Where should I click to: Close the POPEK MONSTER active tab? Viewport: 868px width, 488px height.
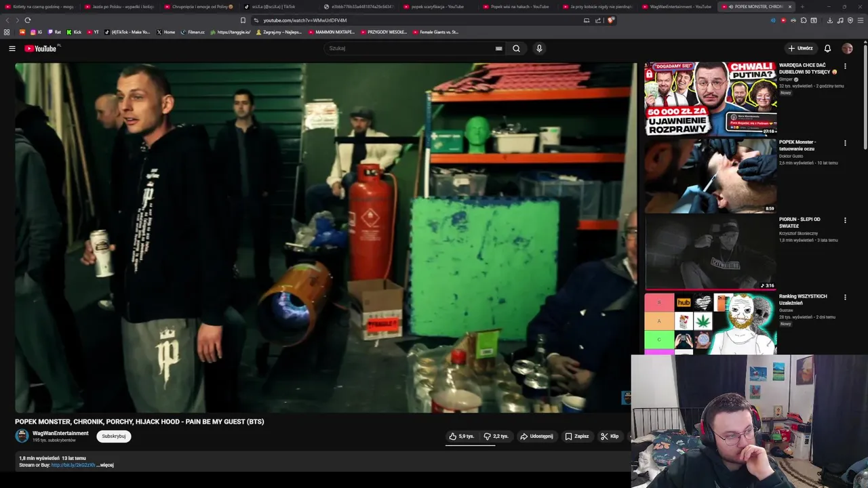789,7
